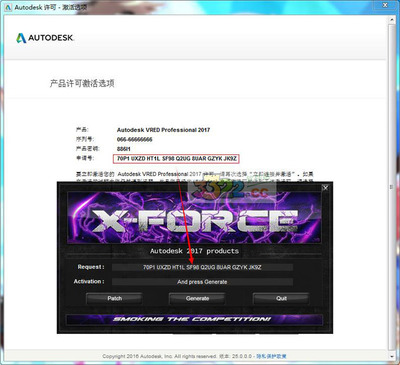Close the Autodesk licensing window
400x365 pixels.
coord(385,5)
